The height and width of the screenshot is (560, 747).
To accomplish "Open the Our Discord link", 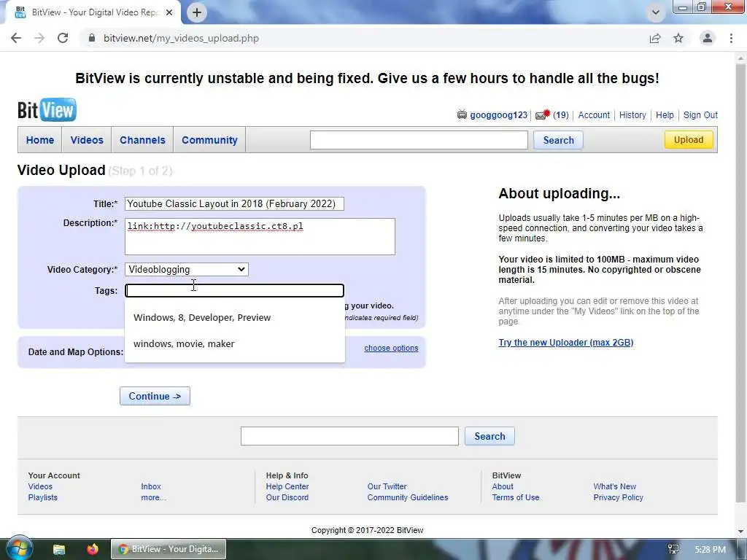I will coord(287,497).
